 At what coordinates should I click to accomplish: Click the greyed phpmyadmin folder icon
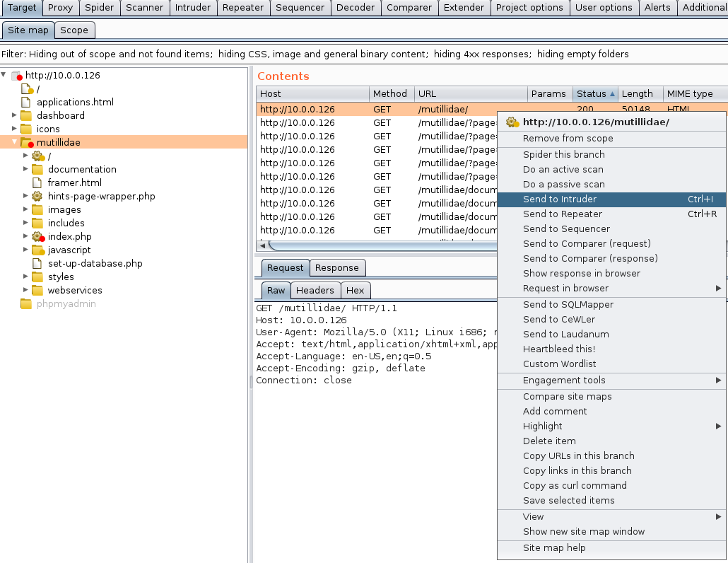[26, 304]
